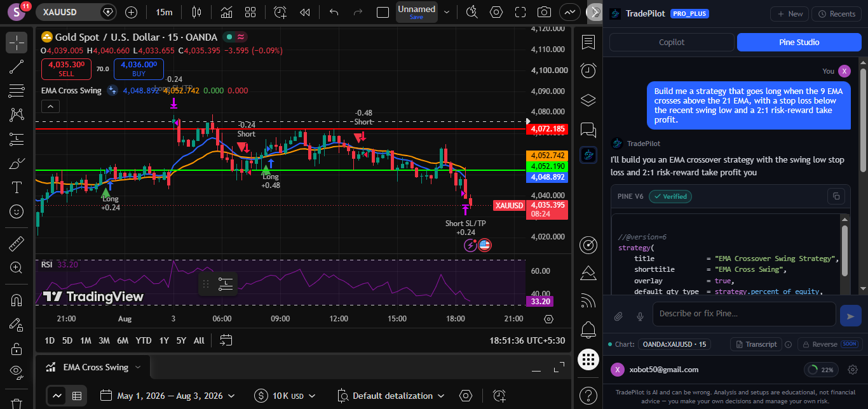
Task: Switch strategy tester to table list view
Action: pos(77,396)
